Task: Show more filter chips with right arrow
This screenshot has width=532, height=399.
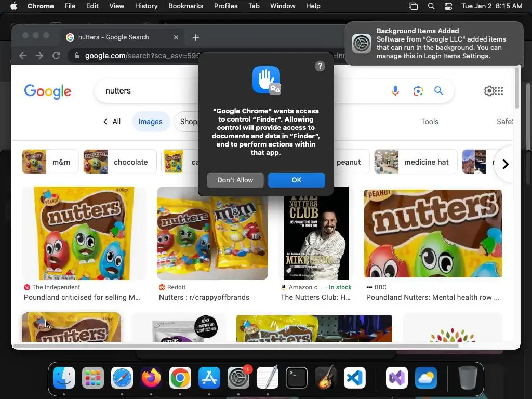Action: [505, 164]
